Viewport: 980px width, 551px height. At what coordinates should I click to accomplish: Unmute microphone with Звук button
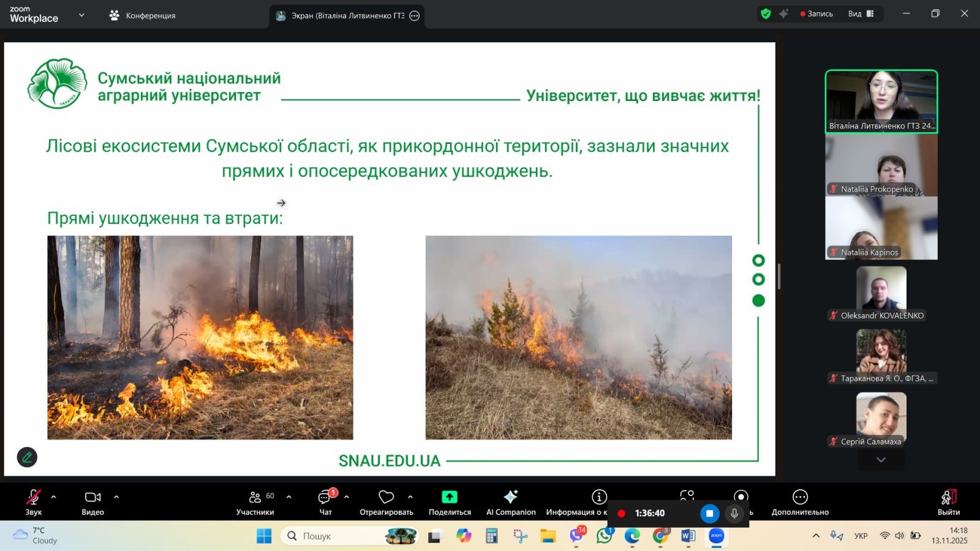33,497
